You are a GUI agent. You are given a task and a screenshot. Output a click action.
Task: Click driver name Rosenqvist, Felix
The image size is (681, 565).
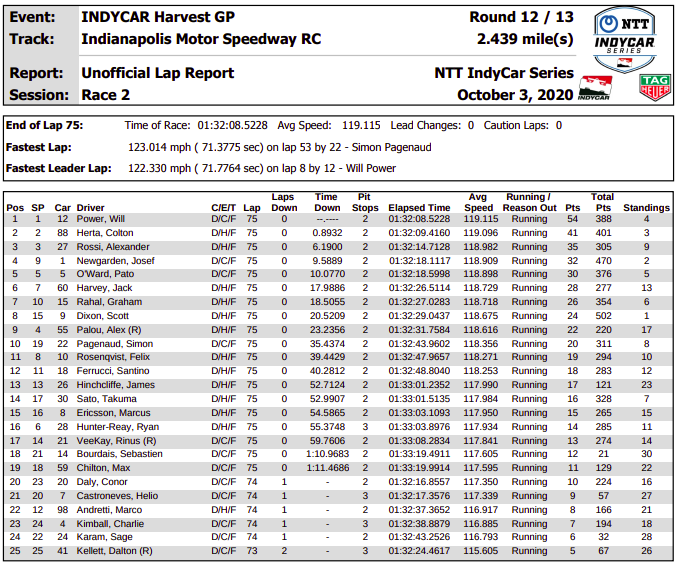tap(113, 357)
